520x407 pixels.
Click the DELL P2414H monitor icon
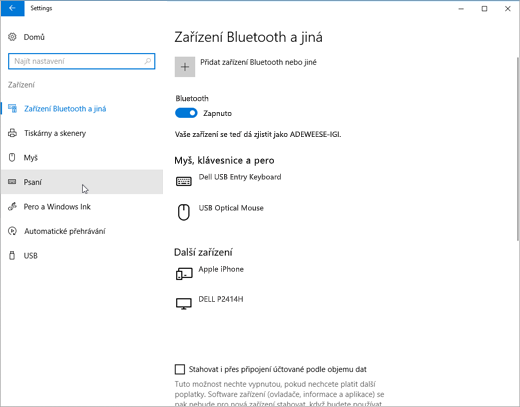click(x=184, y=304)
